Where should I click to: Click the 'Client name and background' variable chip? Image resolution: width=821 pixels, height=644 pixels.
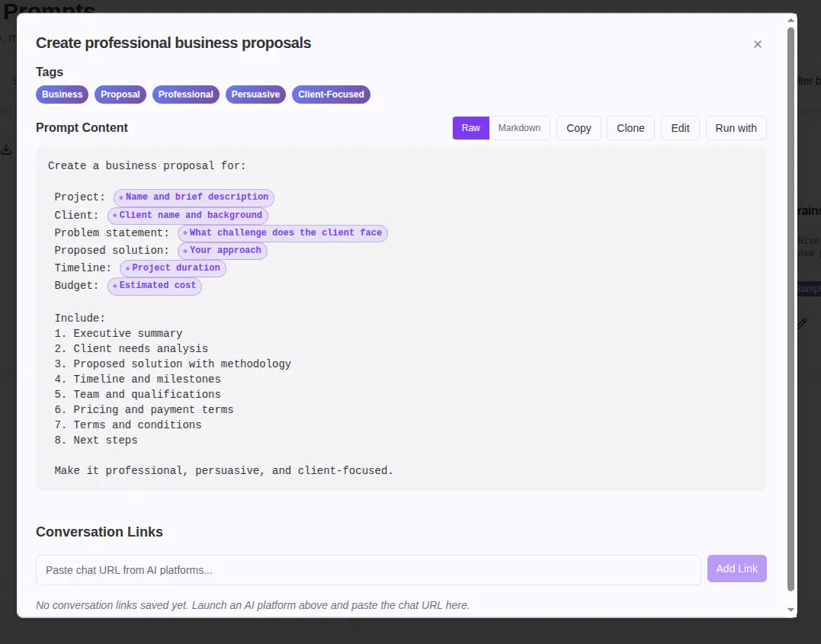(188, 215)
